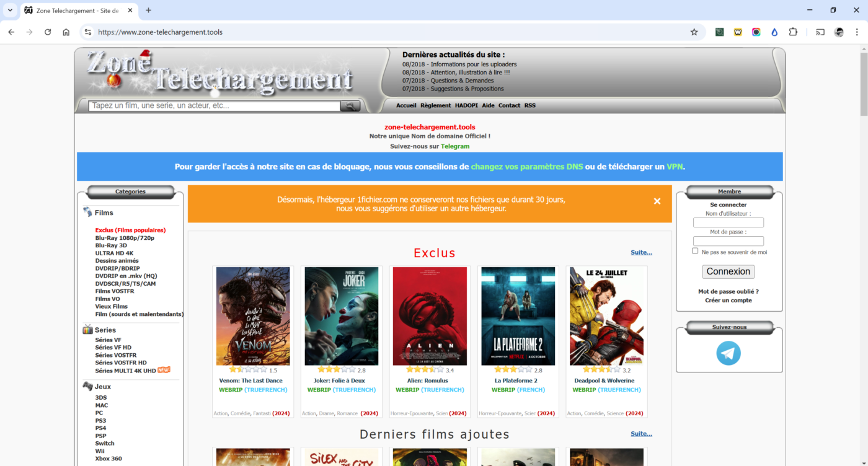Click Créer un compte link
Viewport: 868px width, 466px height.
[x=728, y=301]
